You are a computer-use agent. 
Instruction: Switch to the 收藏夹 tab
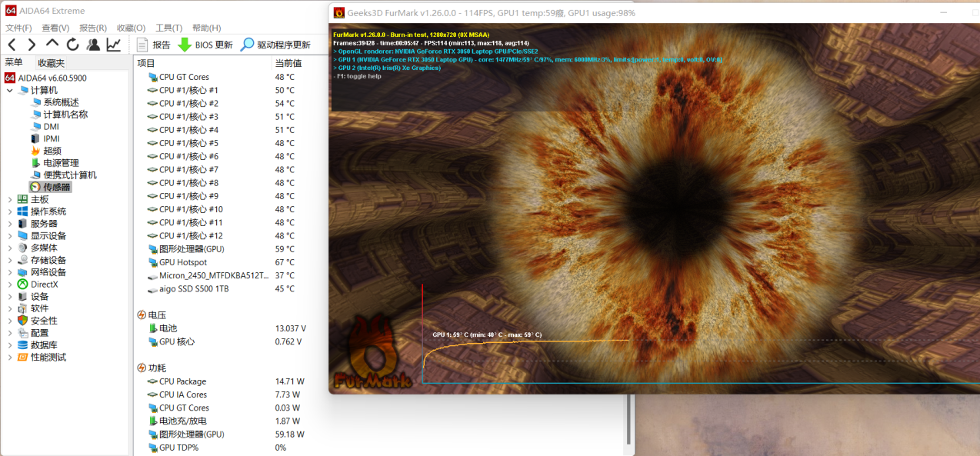52,63
